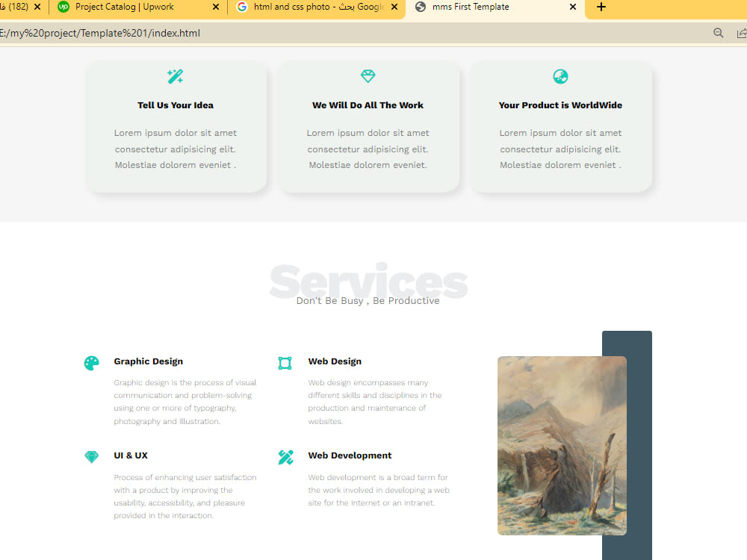Viewport: 747px width, 560px height.
Task: Click the Services section heading
Action: pyautogui.click(x=368, y=281)
